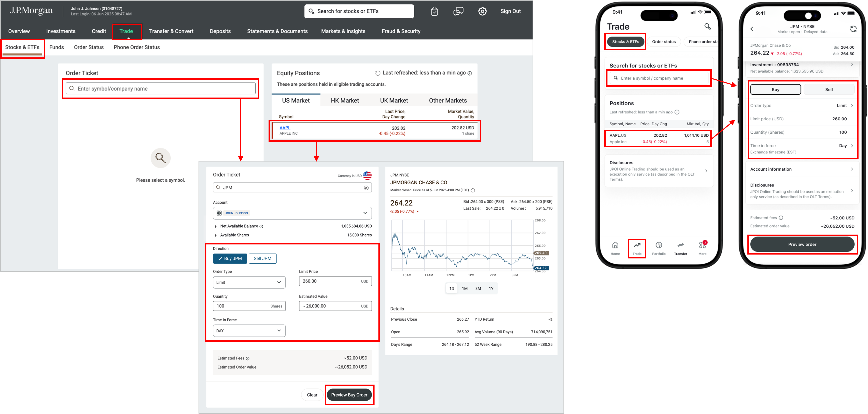Click the Limit Price input field

[328, 281]
